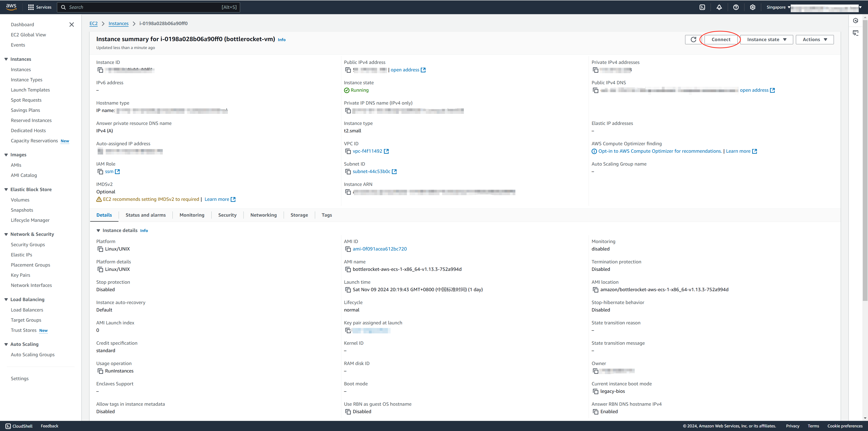This screenshot has height=431, width=868.
Task: Copy the Private IP DNS name
Action: point(348,111)
